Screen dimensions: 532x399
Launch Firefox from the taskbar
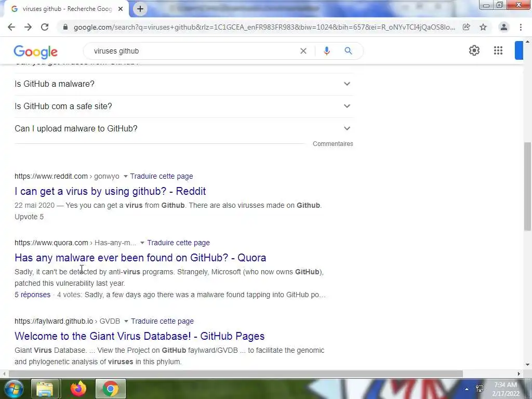[x=78, y=389]
